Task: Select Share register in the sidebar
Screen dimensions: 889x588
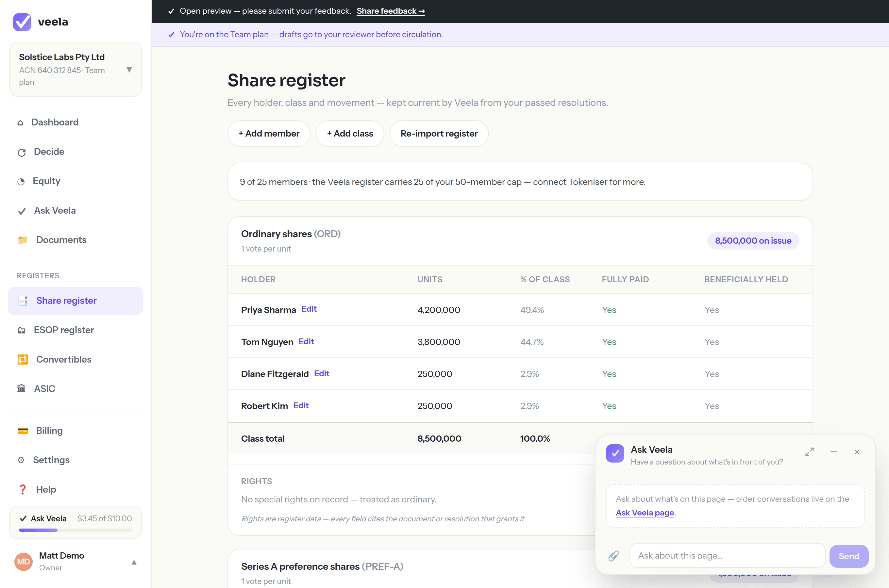Action: click(75, 301)
